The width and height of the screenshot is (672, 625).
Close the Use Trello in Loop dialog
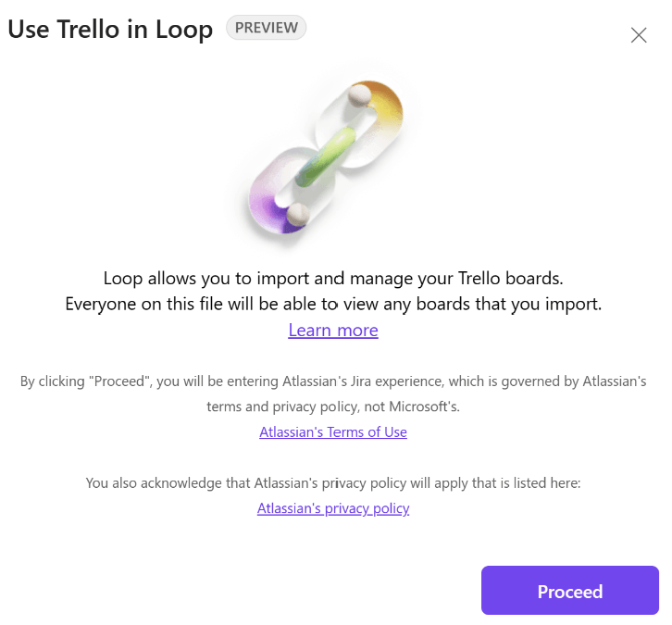(x=639, y=35)
